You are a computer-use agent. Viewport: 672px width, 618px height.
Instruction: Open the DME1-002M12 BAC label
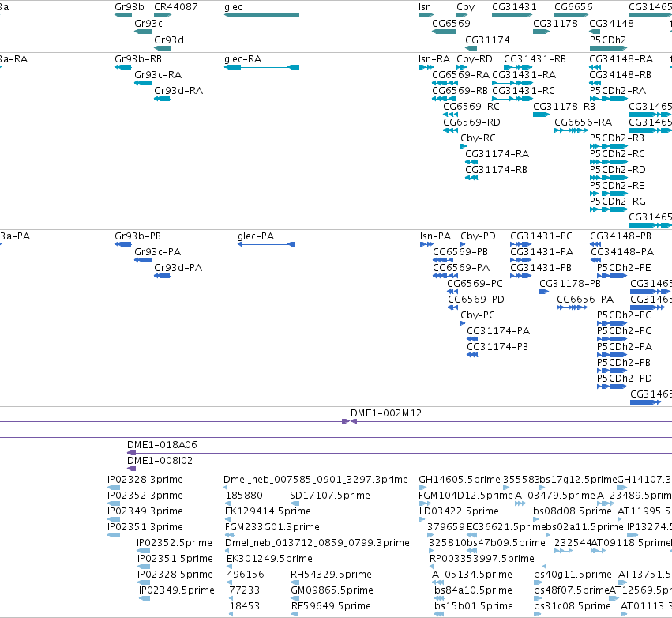tap(386, 413)
